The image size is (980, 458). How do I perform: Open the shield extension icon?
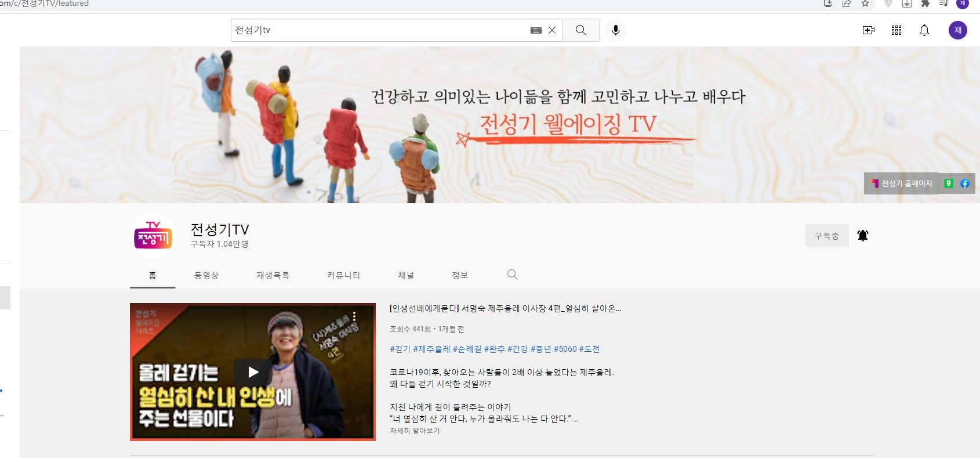[888, 3]
